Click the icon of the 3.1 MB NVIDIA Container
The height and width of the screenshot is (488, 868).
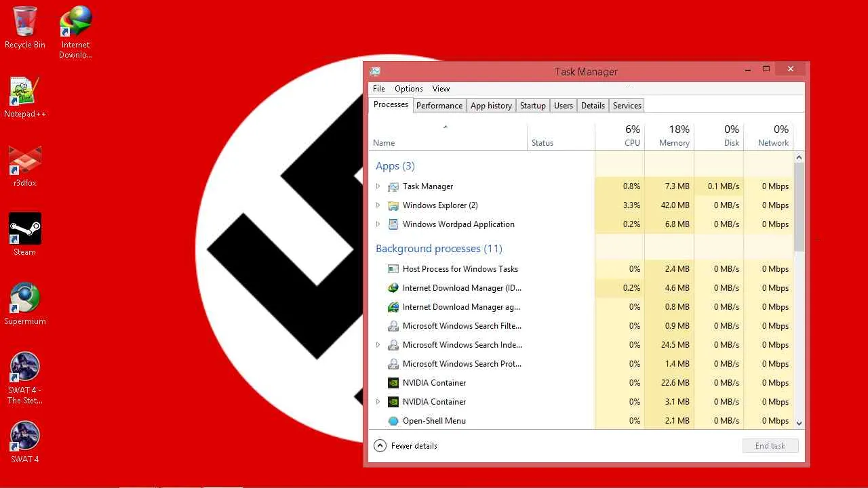(x=393, y=402)
